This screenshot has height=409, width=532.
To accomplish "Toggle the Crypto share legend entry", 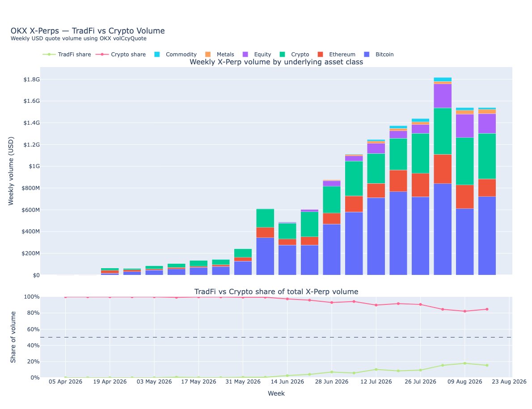I will point(121,54).
